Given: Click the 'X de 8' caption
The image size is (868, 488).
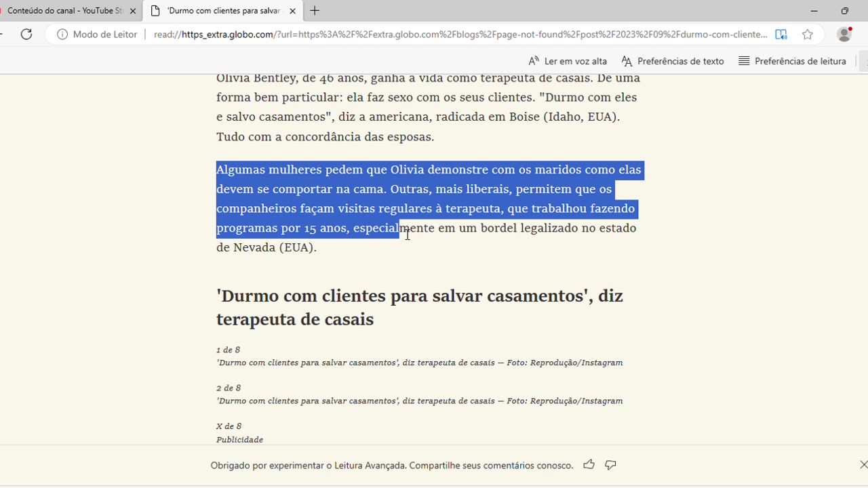Looking at the screenshot, I should tap(229, 426).
